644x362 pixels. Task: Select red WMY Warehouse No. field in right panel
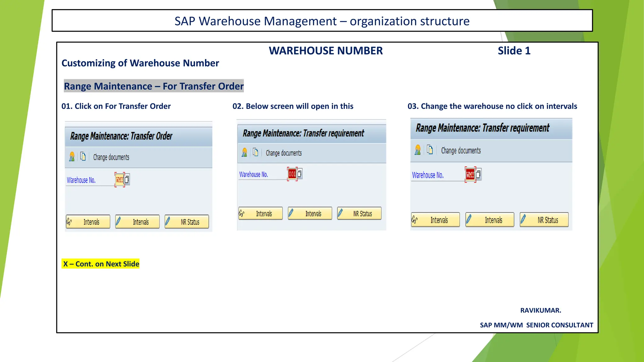click(470, 174)
